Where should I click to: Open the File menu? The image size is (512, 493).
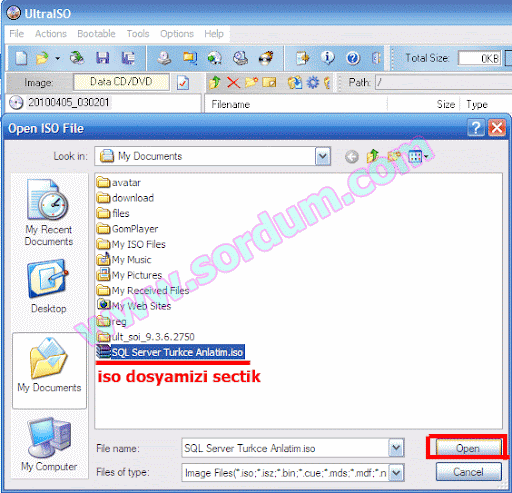[x=17, y=34]
